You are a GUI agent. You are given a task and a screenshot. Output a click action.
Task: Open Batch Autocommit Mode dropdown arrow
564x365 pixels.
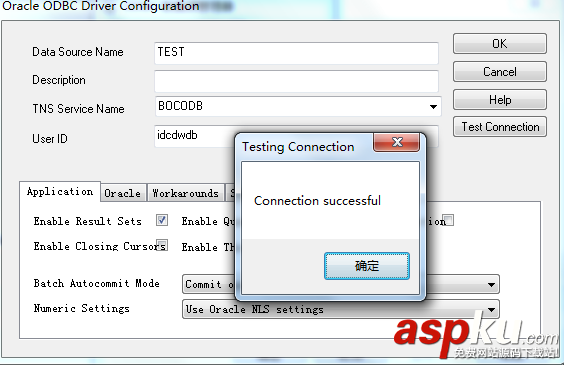(491, 285)
